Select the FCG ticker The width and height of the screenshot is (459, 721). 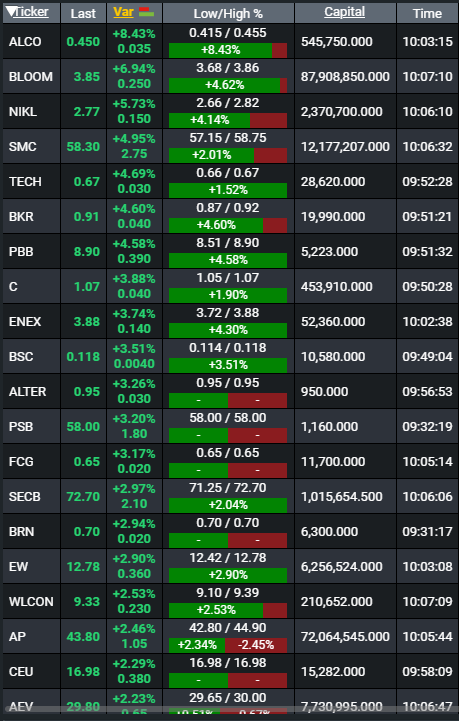[x=21, y=461]
